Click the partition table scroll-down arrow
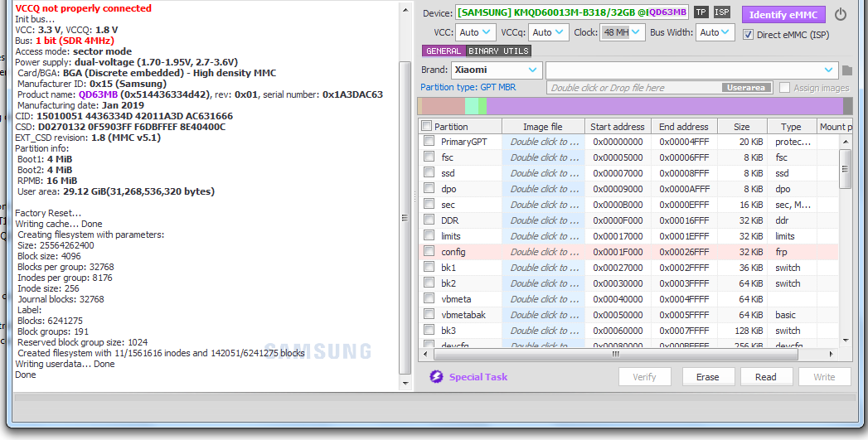Image resolution: width=868 pixels, height=440 pixels. pos(846,341)
